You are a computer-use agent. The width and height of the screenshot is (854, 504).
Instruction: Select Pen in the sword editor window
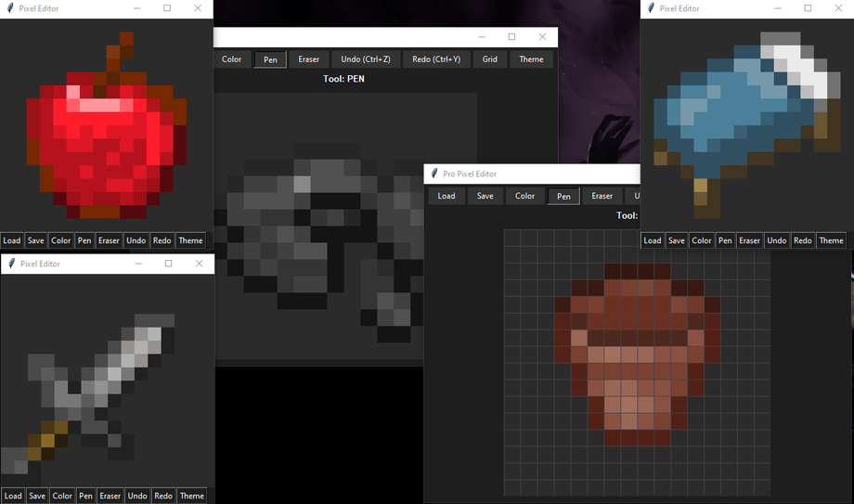(85, 496)
